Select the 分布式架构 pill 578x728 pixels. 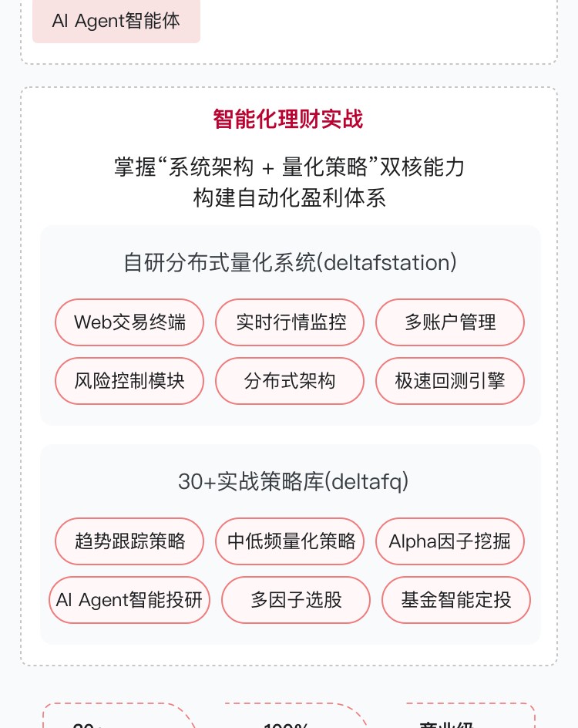(x=290, y=380)
